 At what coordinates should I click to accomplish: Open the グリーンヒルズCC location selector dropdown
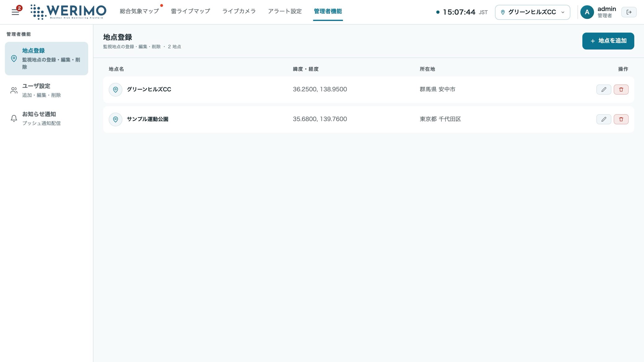pyautogui.click(x=532, y=12)
